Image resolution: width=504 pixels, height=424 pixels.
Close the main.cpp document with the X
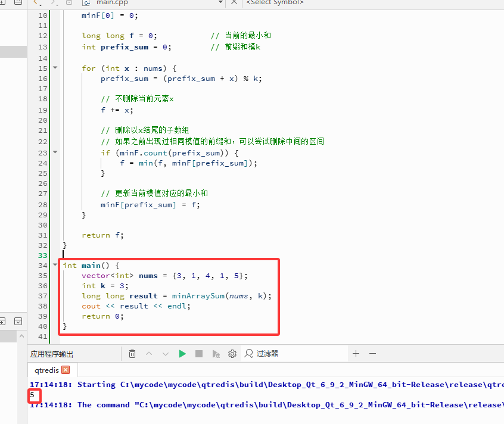[x=234, y=2]
